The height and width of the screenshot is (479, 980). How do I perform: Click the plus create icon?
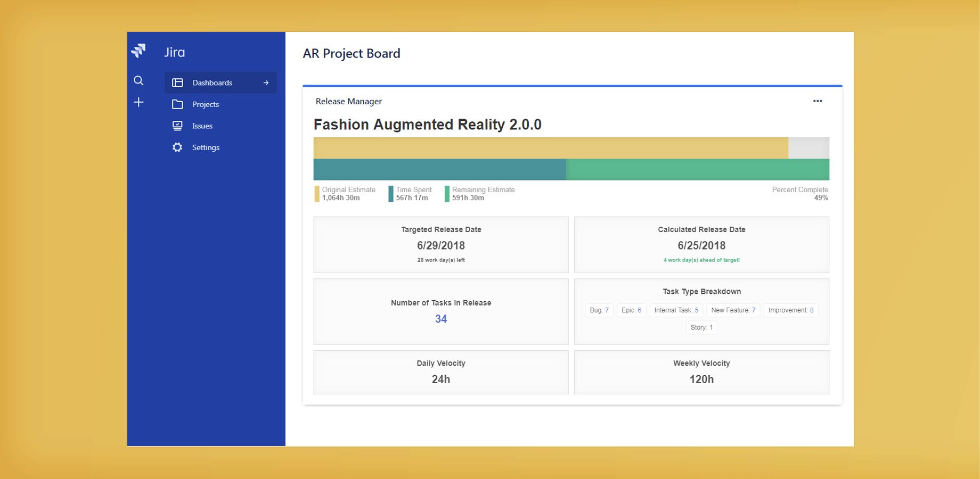(x=138, y=102)
